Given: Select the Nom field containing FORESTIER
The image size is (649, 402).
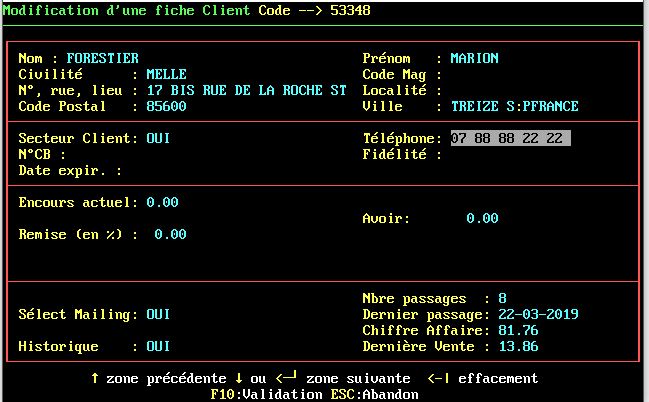Looking at the screenshot, I should point(102,59).
